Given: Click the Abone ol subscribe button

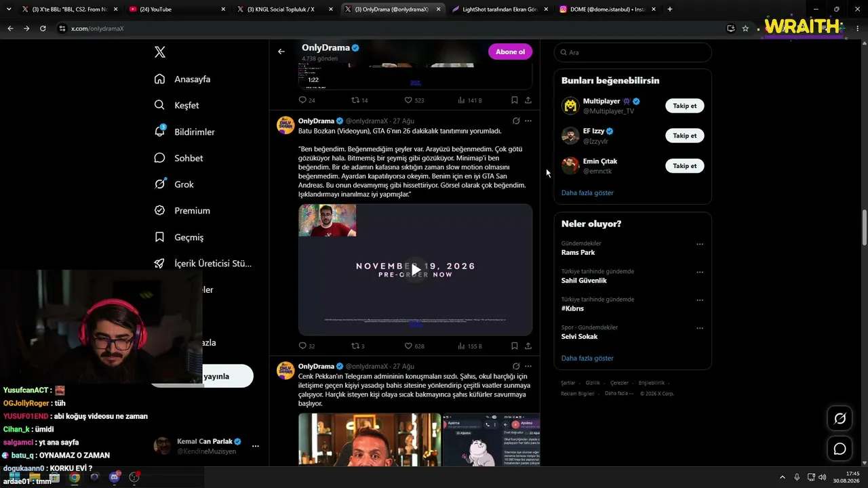Looking at the screenshot, I should pyautogui.click(x=510, y=52).
